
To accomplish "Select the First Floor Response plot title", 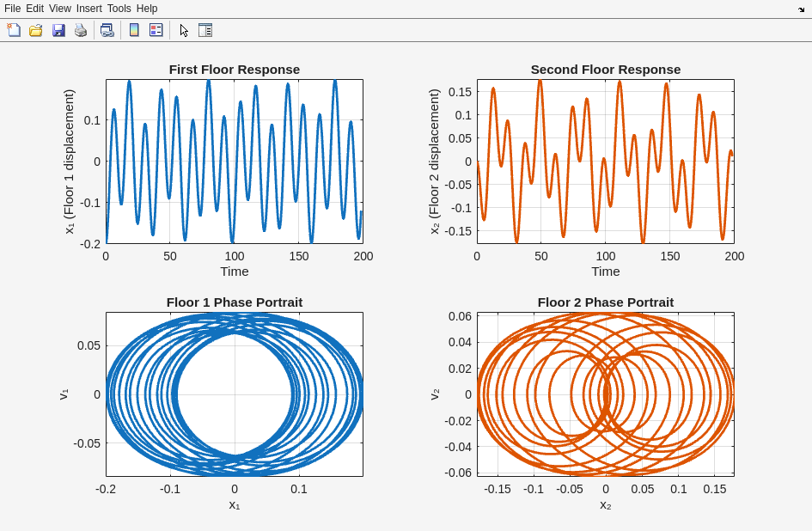I will [234, 70].
